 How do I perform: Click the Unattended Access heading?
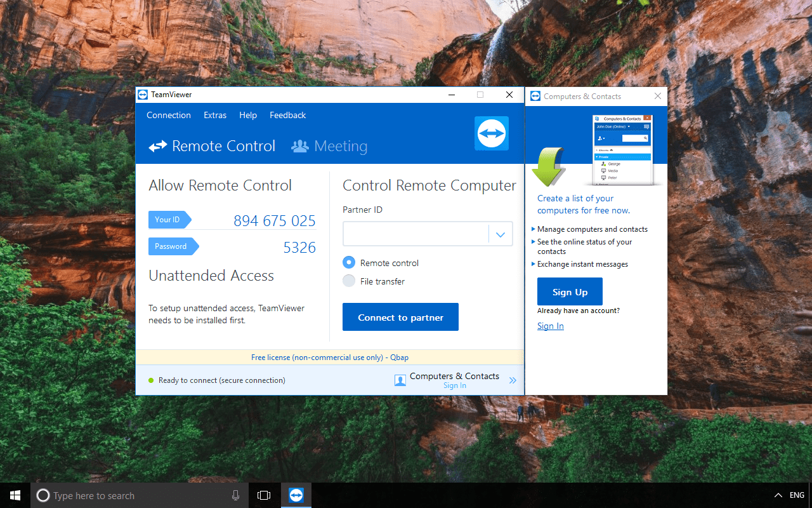point(211,276)
